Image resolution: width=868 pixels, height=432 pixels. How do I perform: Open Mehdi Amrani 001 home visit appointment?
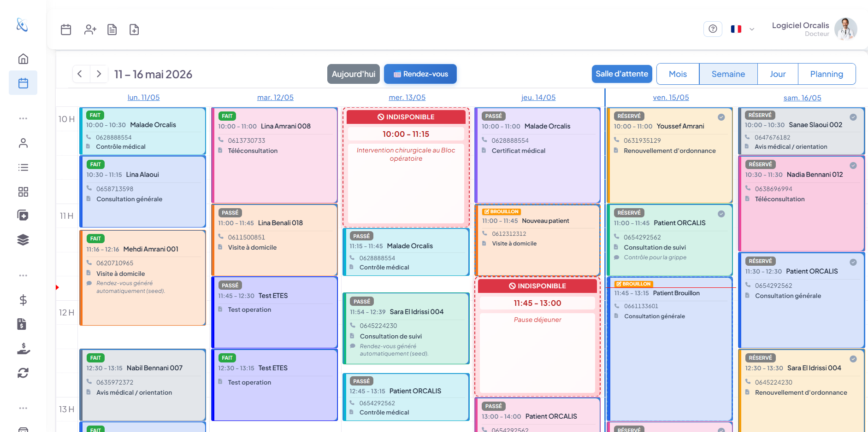coord(143,278)
